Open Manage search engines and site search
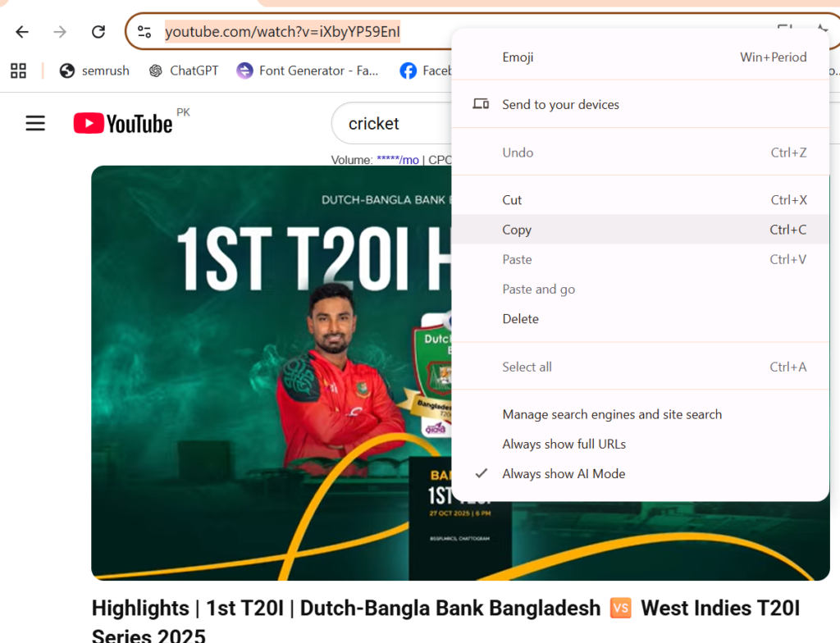Screen dimensions: 840x643 pos(640,415)
